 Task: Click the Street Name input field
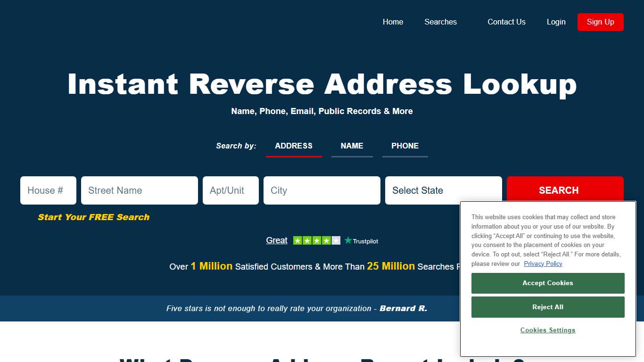[139, 190]
